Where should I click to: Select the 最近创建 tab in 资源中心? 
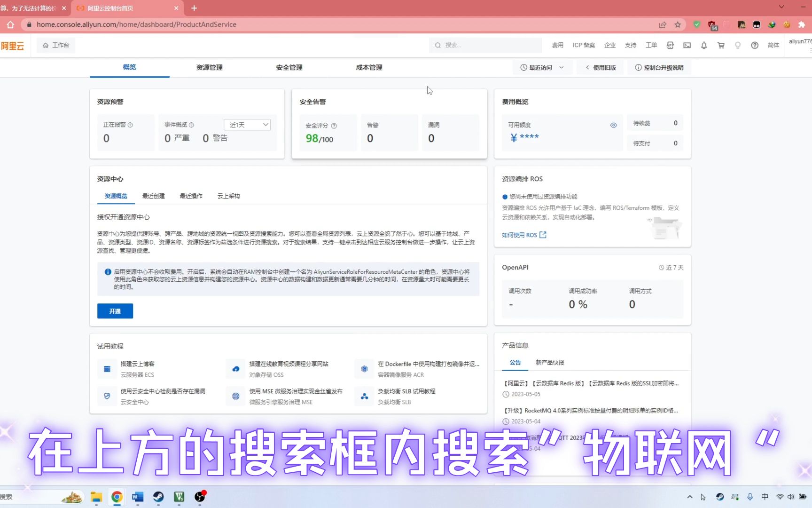154,196
